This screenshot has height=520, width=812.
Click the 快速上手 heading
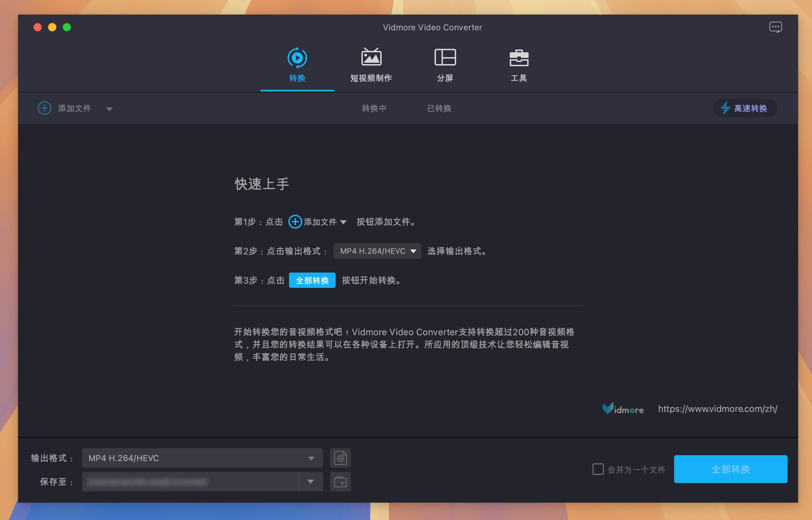click(261, 184)
